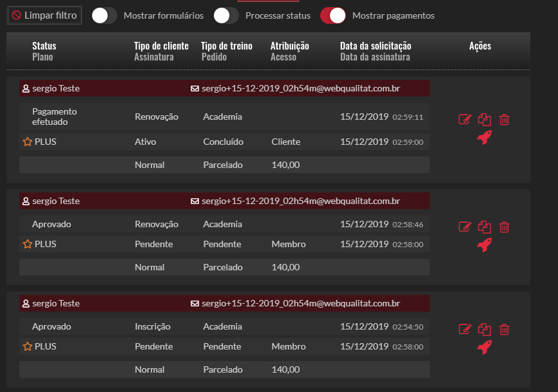Click edit icon for Pagamento efetuado record
Image resolution: width=558 pixels, height=392 pixels.
pyautogui.click(x=465, y=119)
